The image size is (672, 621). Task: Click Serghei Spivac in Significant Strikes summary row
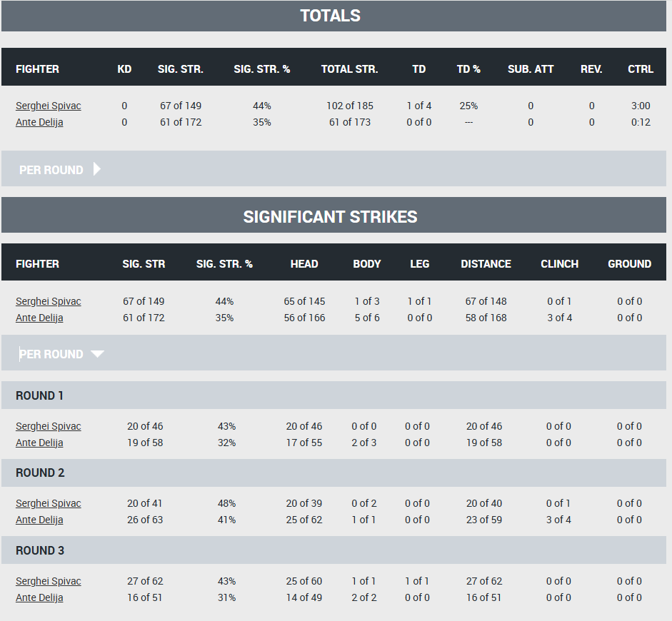(49, 301)
